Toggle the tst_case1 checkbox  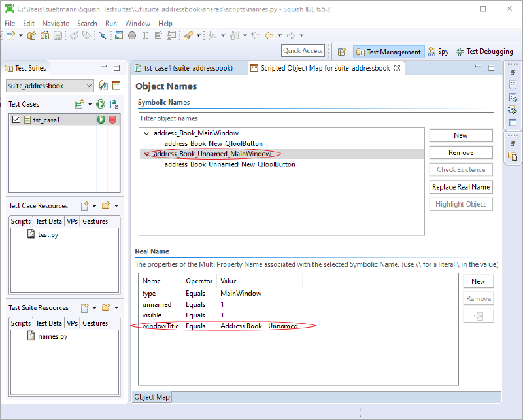[17, 120]
